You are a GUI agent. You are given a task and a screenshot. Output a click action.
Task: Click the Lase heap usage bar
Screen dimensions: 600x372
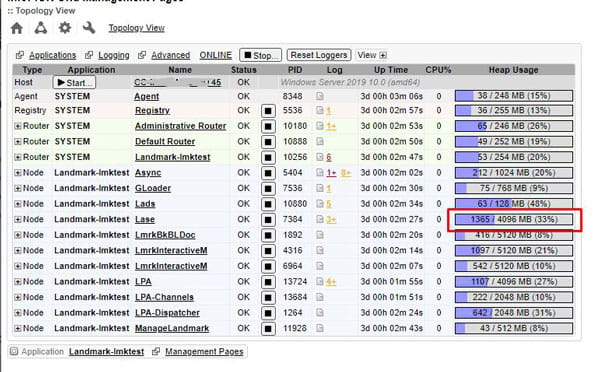(514, 220)
